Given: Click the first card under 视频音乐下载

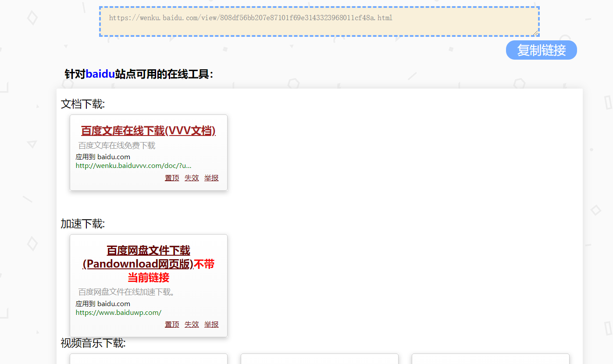Looking at the screenshot, I should 148,360.
